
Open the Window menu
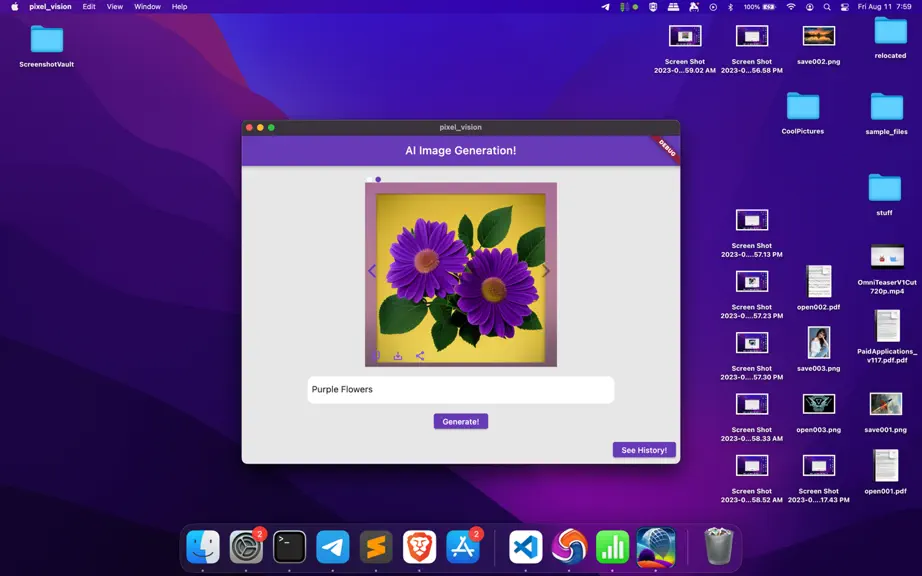(x=147, y=6)
